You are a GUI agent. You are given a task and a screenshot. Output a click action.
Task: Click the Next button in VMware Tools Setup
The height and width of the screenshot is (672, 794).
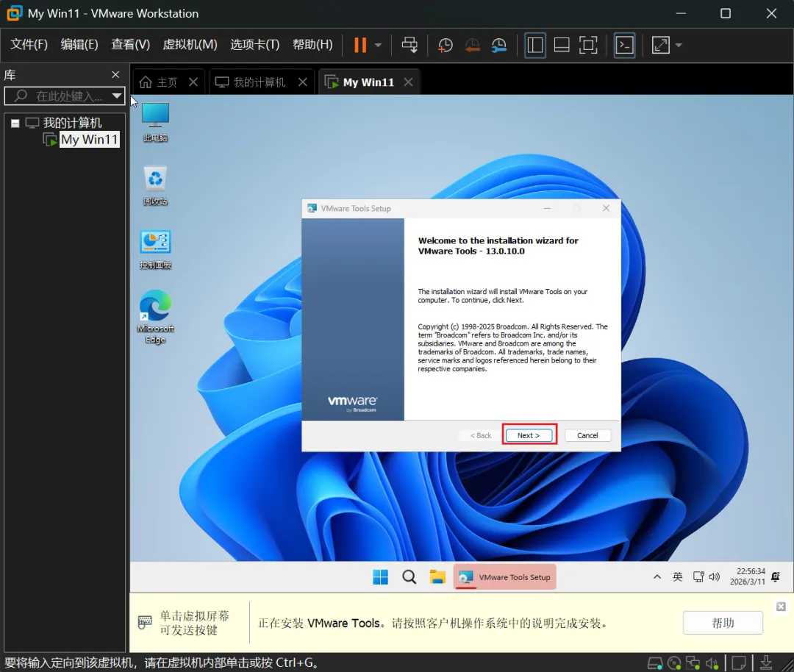pos(529,435)
